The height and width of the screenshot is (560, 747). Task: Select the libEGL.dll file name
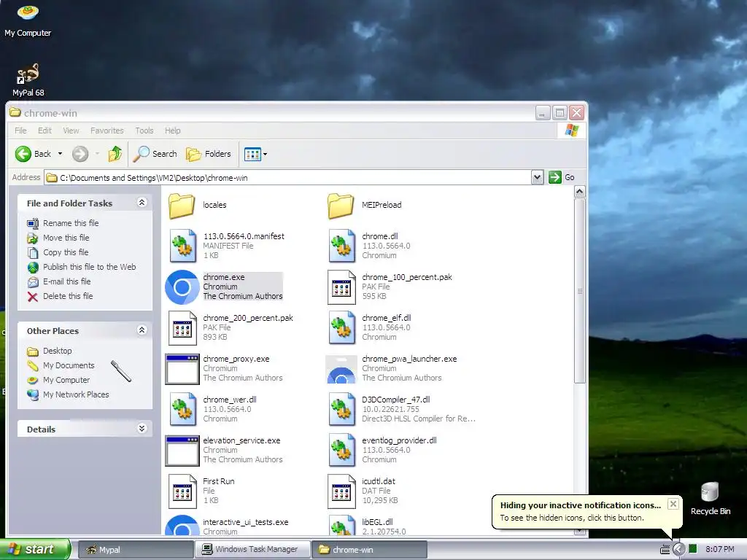coord(377,522)
